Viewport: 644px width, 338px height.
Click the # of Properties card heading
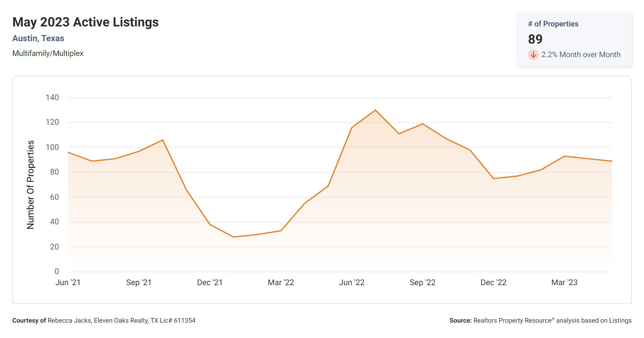coord(553,24)
